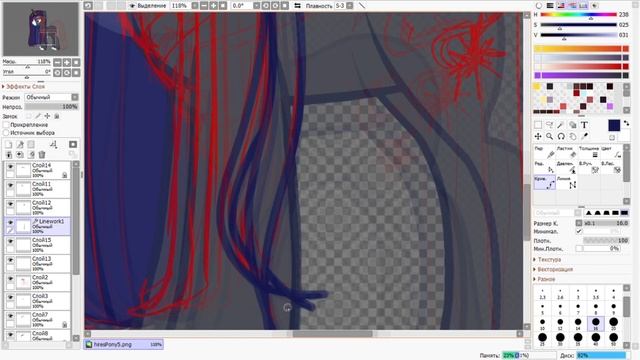This screenshot has width=640, height=360.
Task: Enable the Прикрепление checkbox
Action: pyautogui.click(x=6, y=125)
